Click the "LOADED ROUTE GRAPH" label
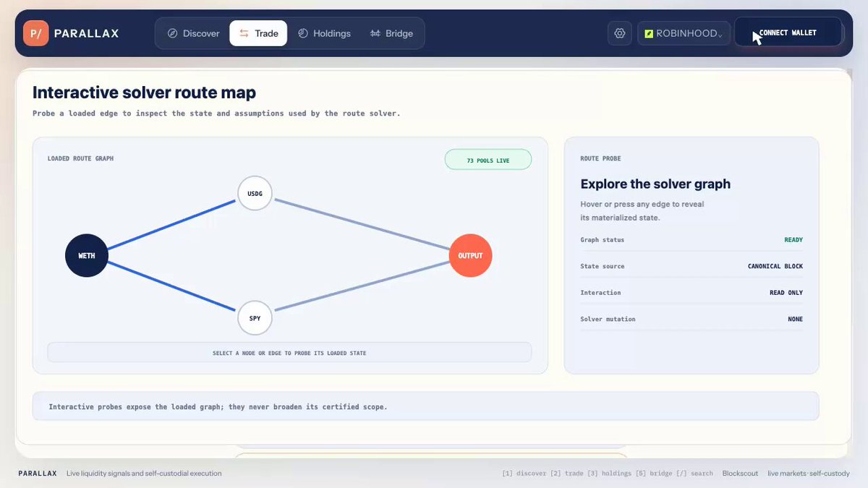 click(x=80, y=158)
